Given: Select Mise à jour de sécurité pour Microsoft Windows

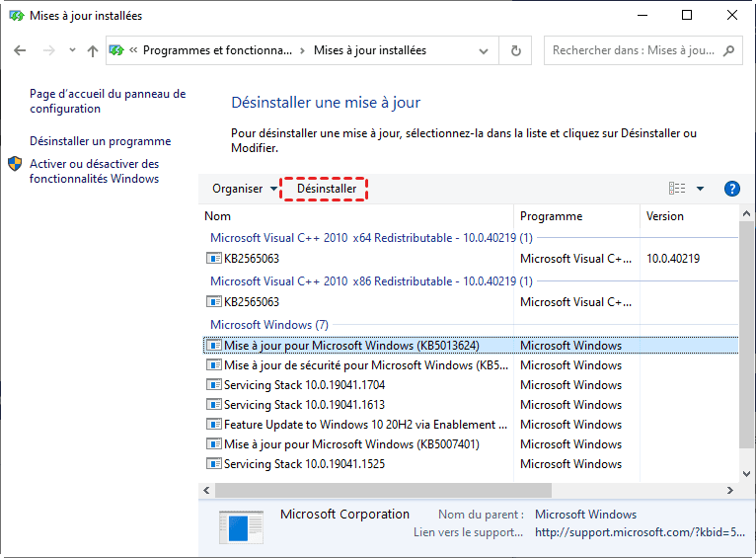Looking at the screenshot, I should [471, 365].
